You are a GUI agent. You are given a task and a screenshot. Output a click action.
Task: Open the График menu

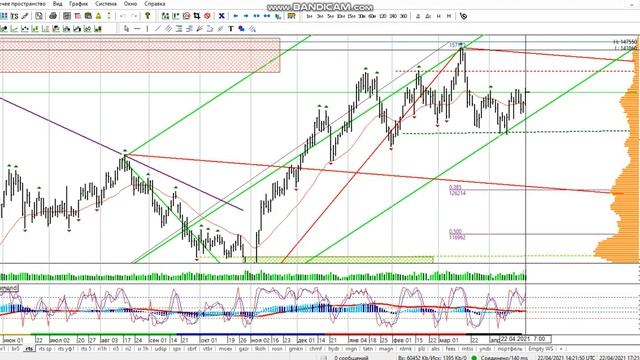[78, 4]
